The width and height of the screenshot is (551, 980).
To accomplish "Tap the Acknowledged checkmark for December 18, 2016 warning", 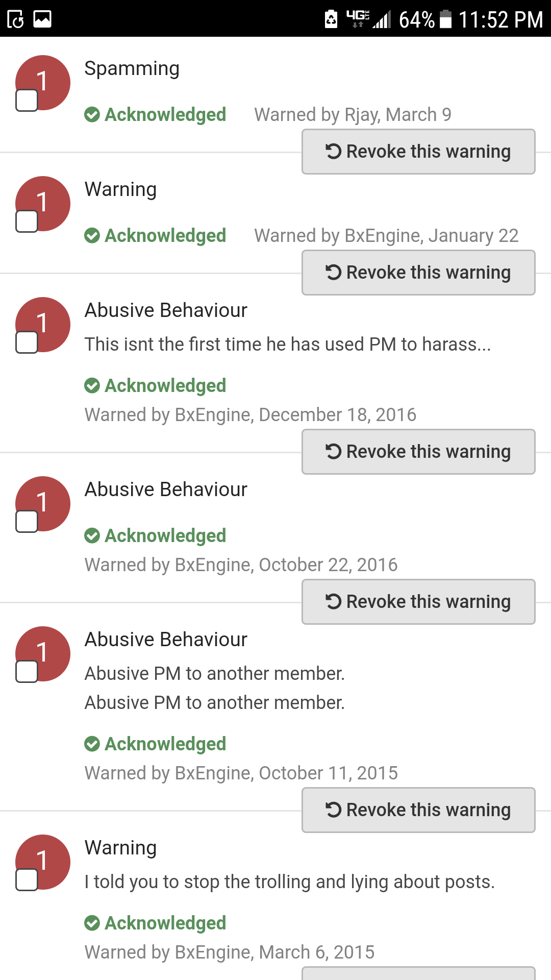I will [x=92, y=386].
